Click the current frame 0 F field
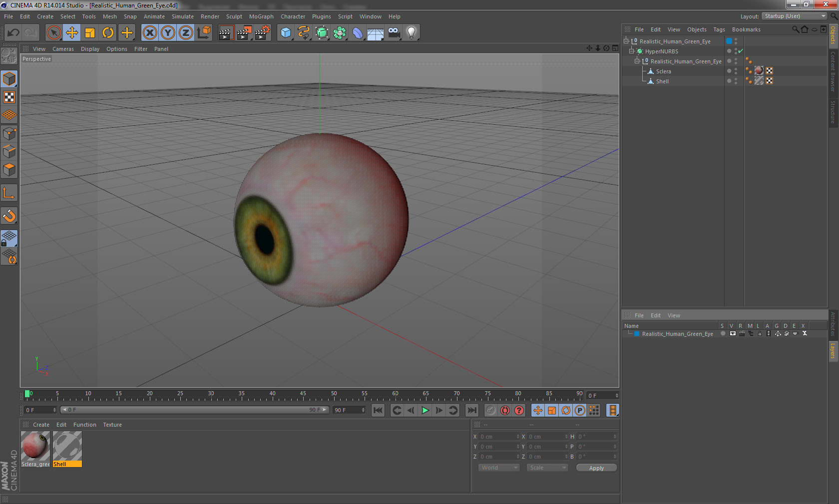 click(40, 410)
